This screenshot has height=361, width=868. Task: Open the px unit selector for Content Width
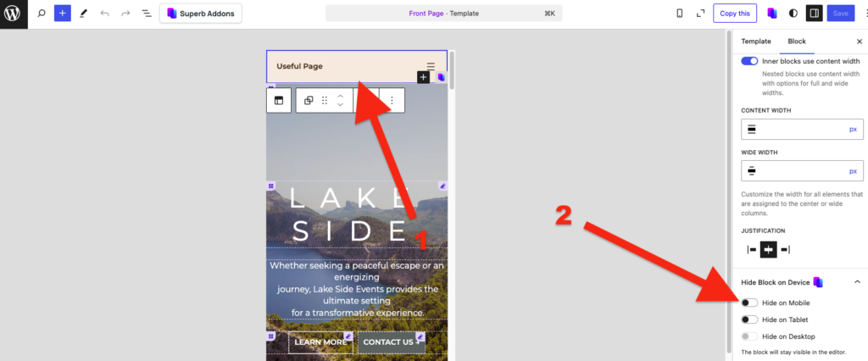pyautogui.click(x=853, y=129)
